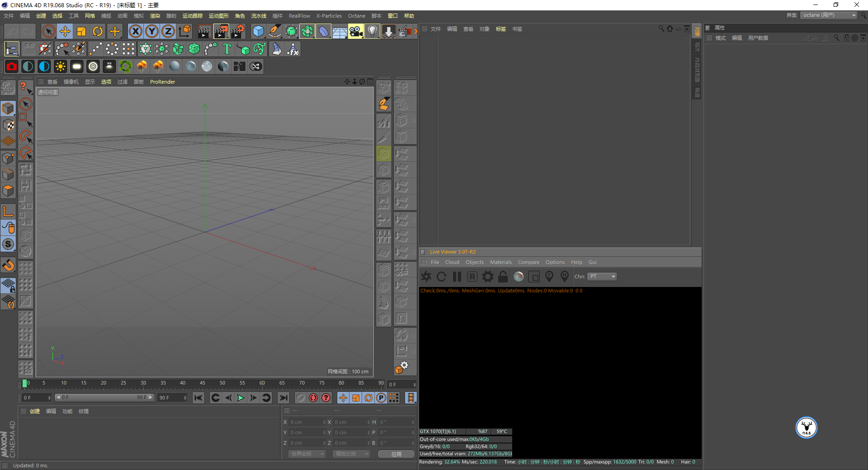Open the X-Particles menu

329,16
